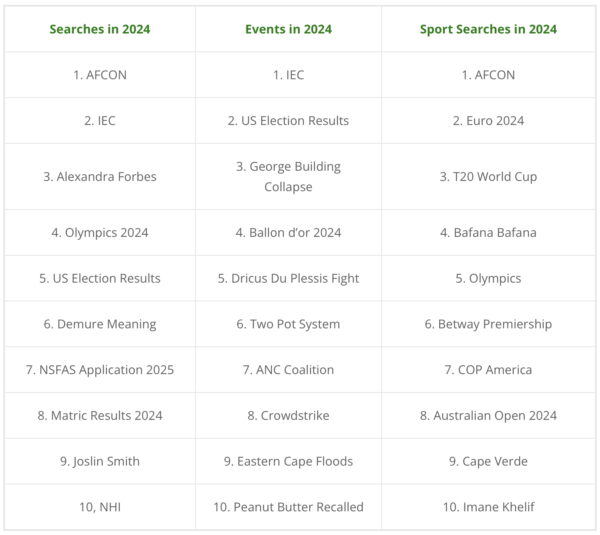Select the "8. Australian Open 2024" cell
Image resolution: width=600 pixels, height=535 pixels.
coord(488,415)
